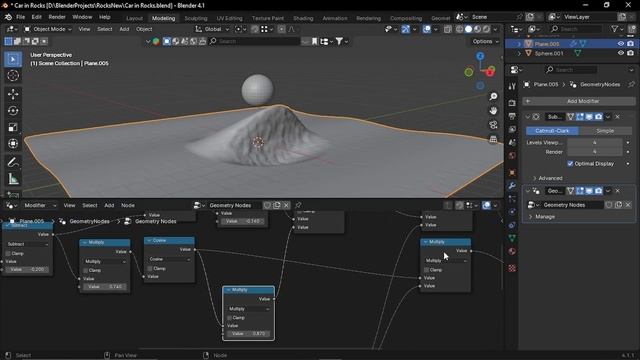Viewport: 640px width, 360px height.
Task: Open the Object Mode dropdown
Action: coord(47,29)
